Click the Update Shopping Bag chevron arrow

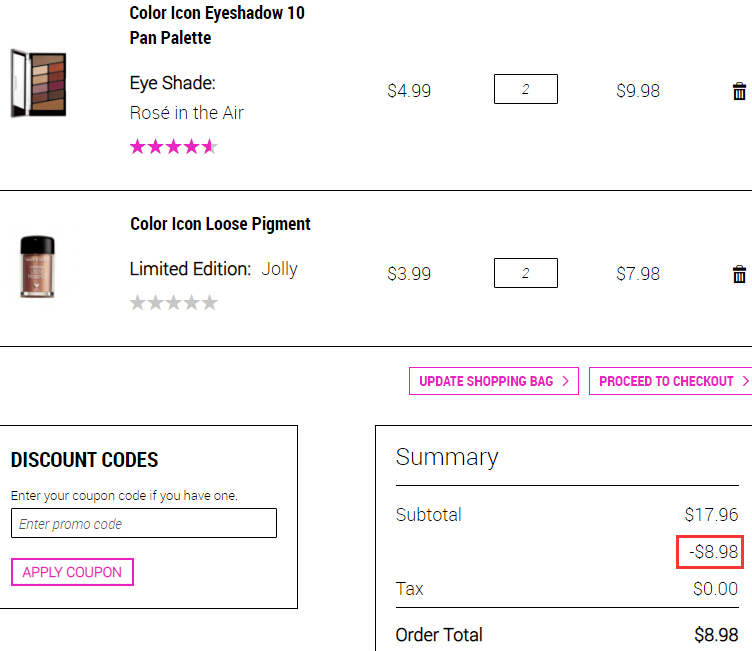(565, 381)
